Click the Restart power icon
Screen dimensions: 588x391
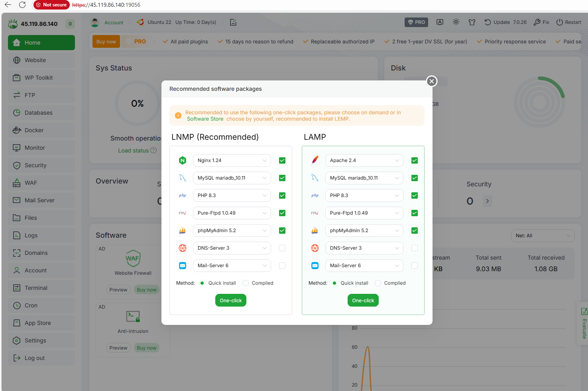pos(560,22)
